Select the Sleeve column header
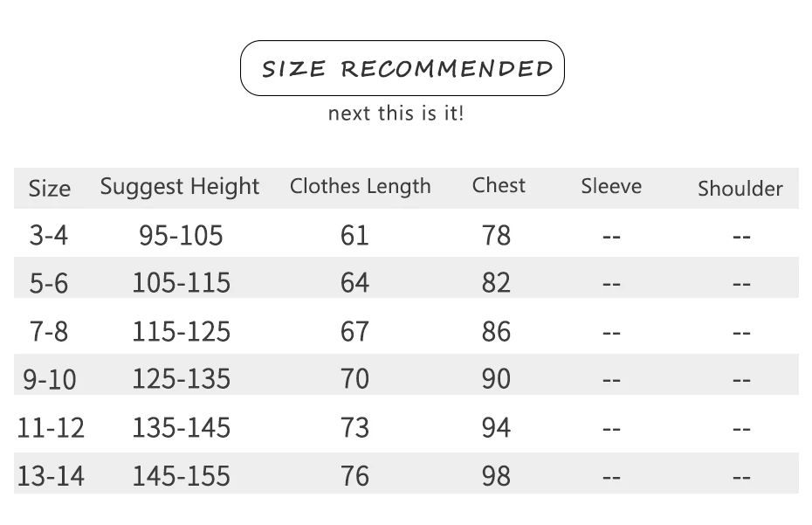The height and width of the screenshot is (525, 812). (611, 186)
